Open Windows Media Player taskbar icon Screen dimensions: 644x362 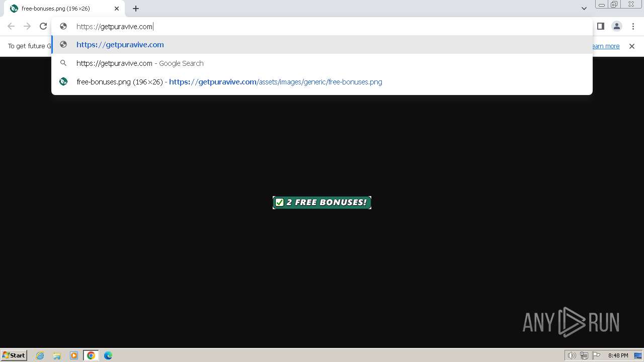pyautogui.click(x=74, y=355)
